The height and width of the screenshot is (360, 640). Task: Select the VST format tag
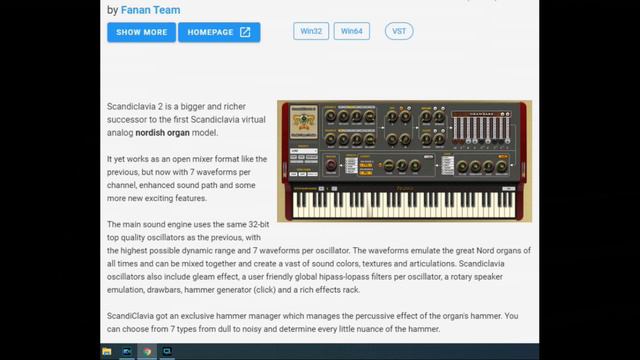pyautogui.click(x=399, y=31)
